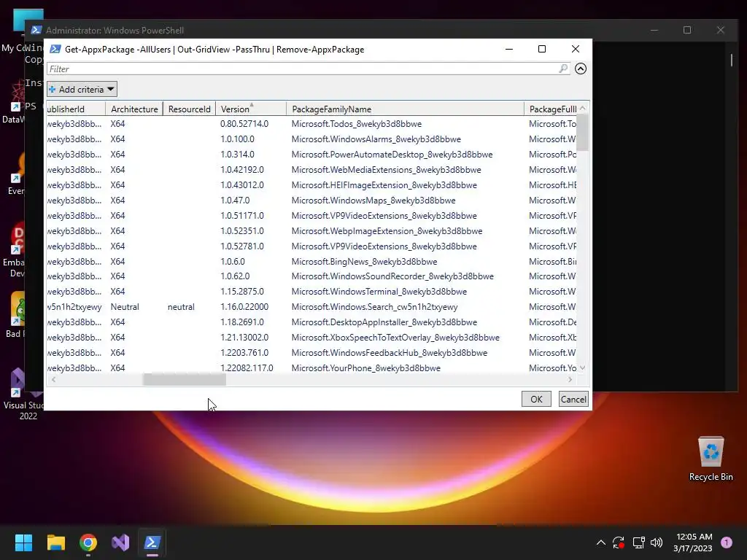Click the sync status tray icon
This screenshot has width=747, height=560.
619,542
